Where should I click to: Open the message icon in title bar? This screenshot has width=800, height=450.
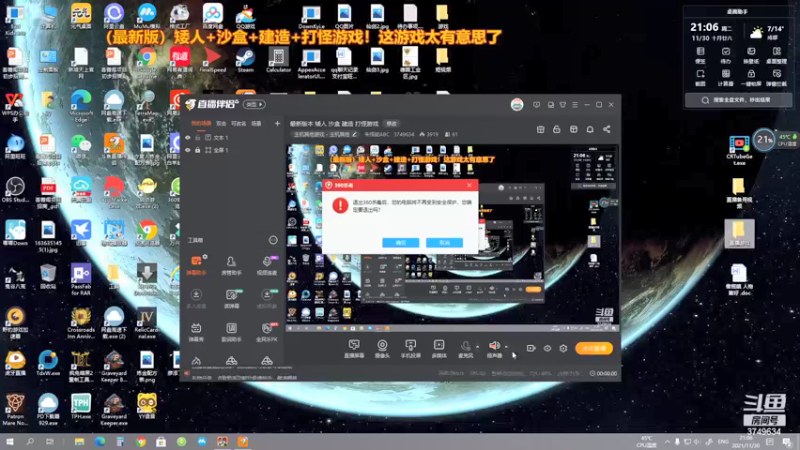coord(536,105)
